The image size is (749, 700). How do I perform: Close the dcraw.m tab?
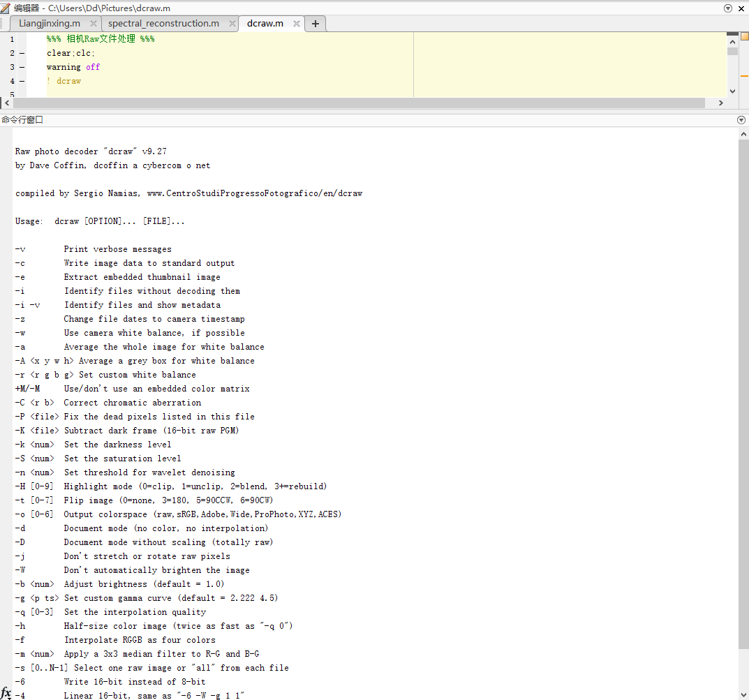[x=296, y=23]
